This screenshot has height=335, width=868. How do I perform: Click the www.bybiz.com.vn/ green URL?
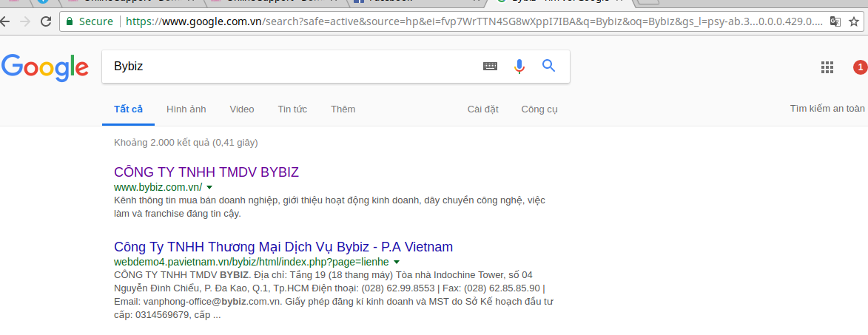point(158,187)
